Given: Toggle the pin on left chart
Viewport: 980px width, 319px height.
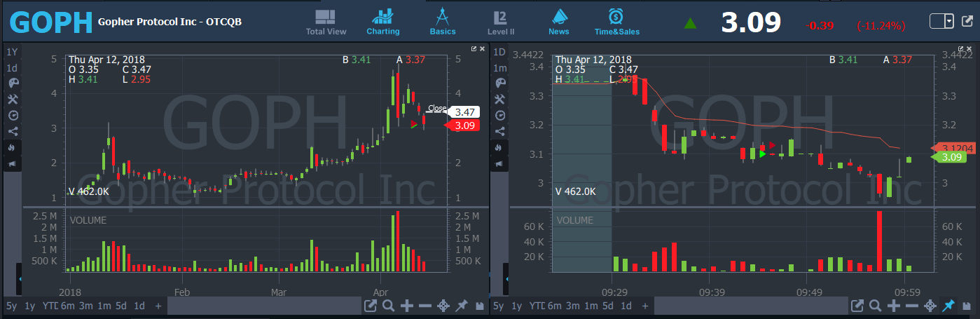Looking at the screenshot, I should point(462,306).
